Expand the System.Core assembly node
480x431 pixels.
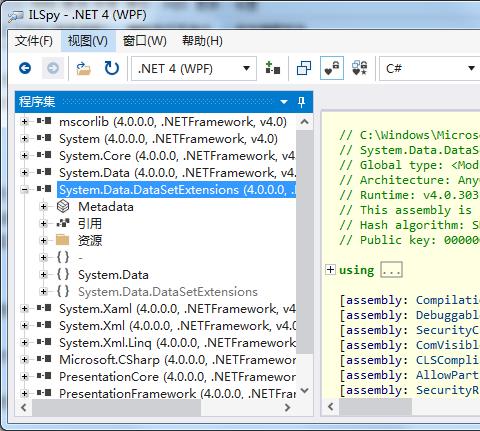[24, 155]
